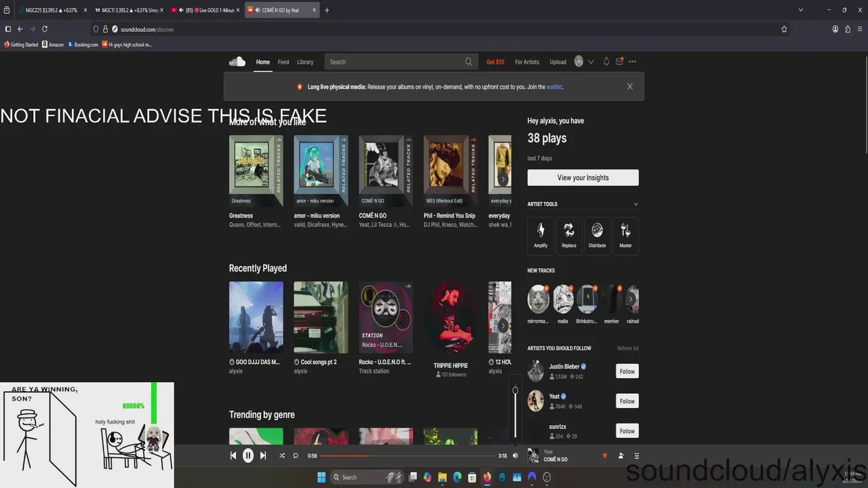The image size is (868, 488).
Task: Open the Amazon bookmark
Action: pos(53,45)
